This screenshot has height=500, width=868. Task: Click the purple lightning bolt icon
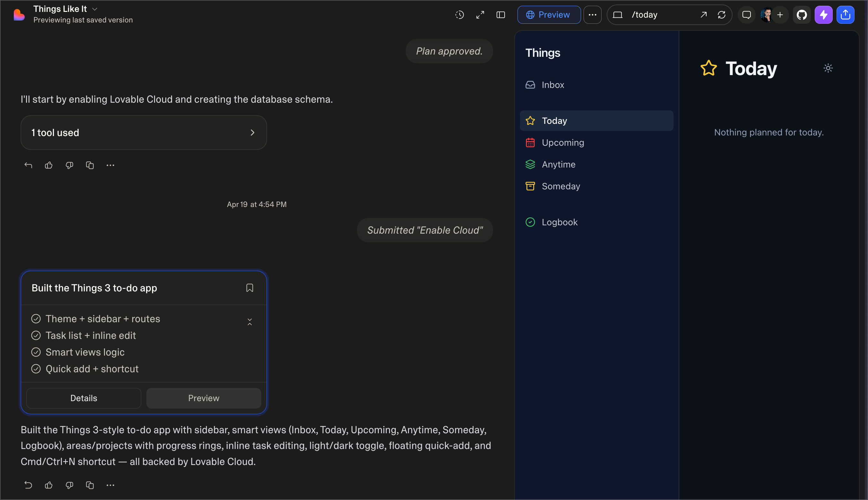[824, 15]
